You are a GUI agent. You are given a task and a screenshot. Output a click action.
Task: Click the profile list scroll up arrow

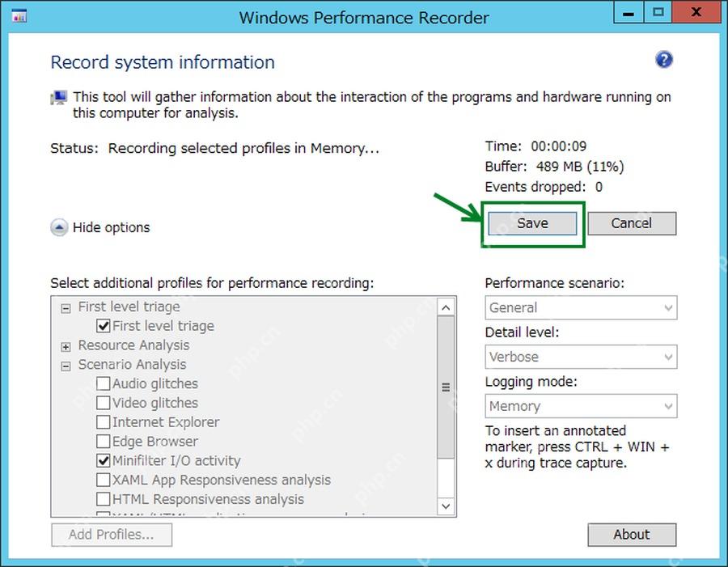pos(446,307)
